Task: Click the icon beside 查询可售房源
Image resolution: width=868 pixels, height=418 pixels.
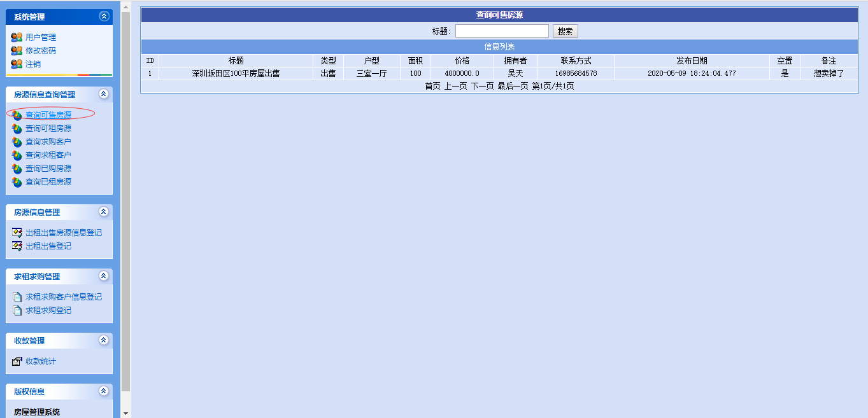Action: click(x=17, y=115)
